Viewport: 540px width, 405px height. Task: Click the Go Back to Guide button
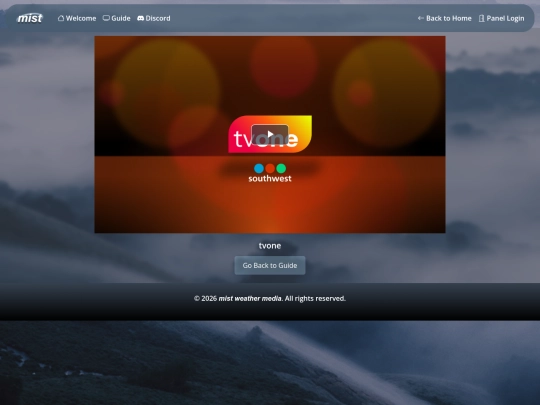[270, 266]
